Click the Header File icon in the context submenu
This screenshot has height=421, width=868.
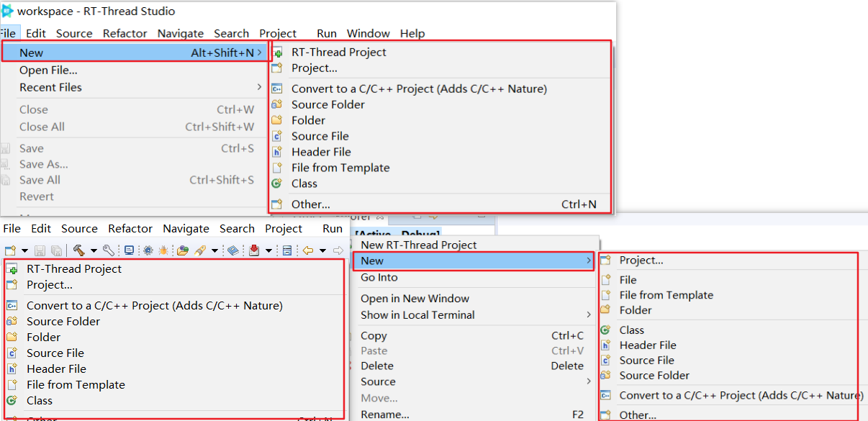click(x=606, y=345)
